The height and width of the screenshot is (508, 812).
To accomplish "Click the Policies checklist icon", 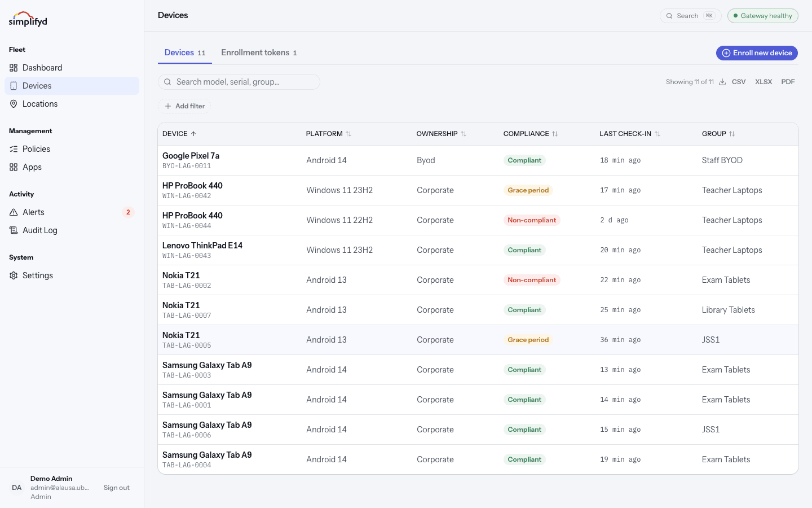I will [x=14, y=149].
